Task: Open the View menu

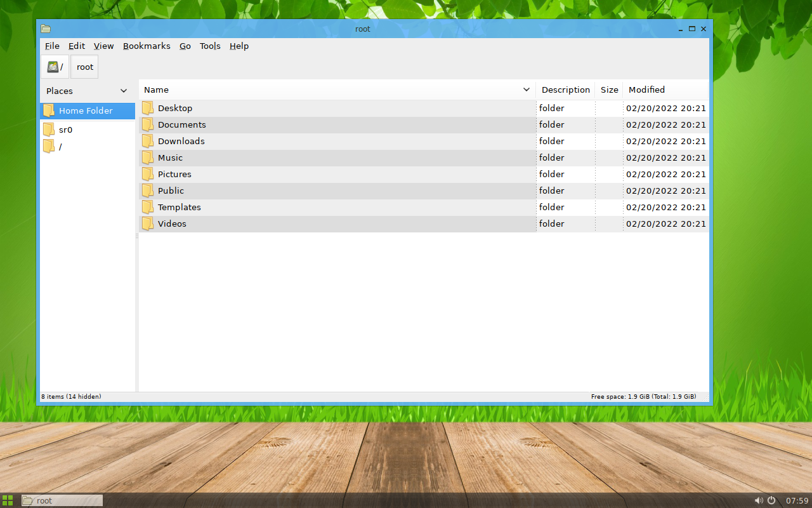Action: [x=103, y=46]
